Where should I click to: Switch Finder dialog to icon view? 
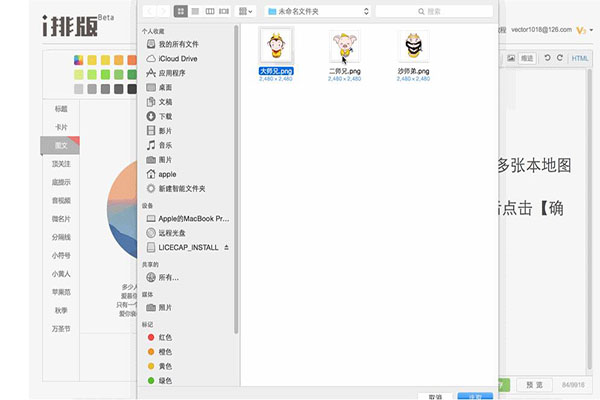pos(182,11)
